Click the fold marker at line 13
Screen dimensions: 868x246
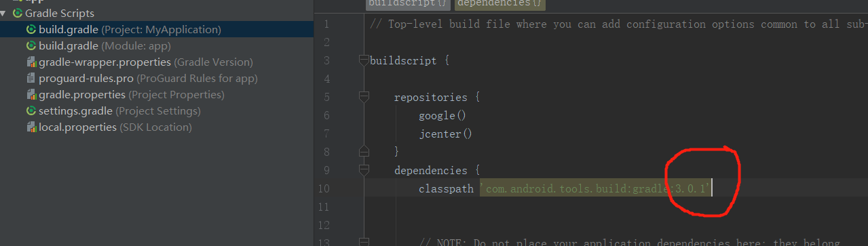coord(364,242)
